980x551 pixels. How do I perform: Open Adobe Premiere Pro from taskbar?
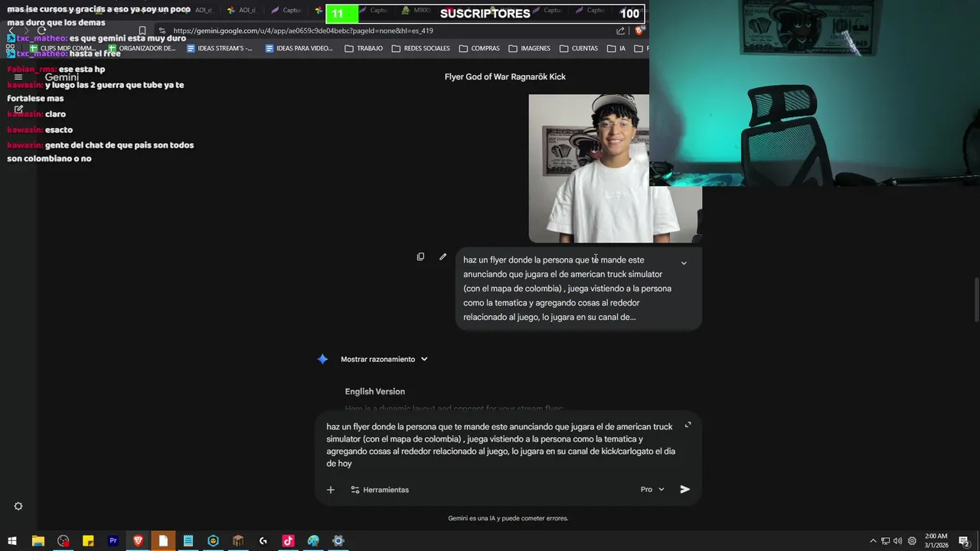click(113, 541)
